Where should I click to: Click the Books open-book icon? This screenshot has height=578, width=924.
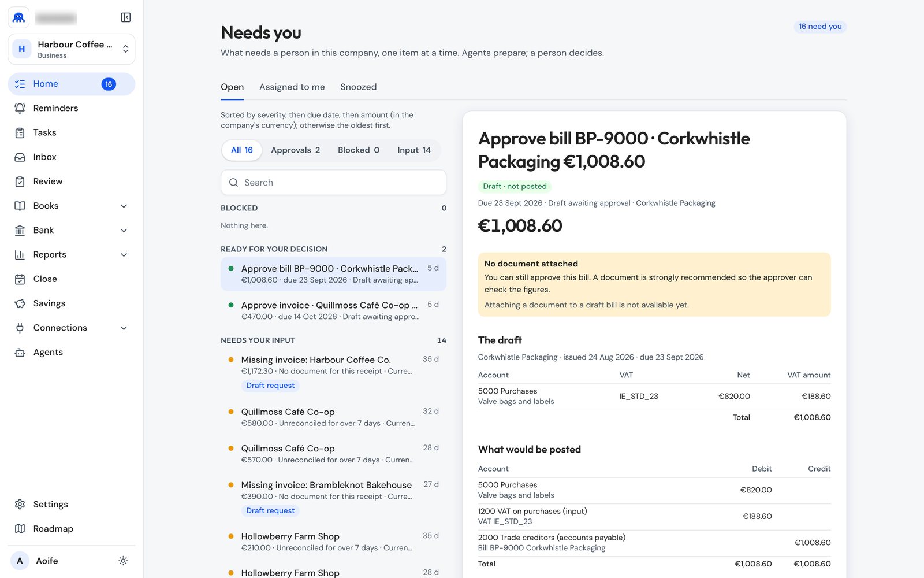(x=20, y=206)
